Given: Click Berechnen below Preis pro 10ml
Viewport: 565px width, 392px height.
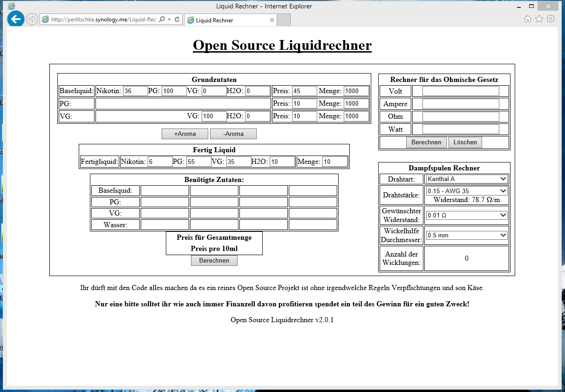Looking at the screenshot, I should [x=214, y=261].
